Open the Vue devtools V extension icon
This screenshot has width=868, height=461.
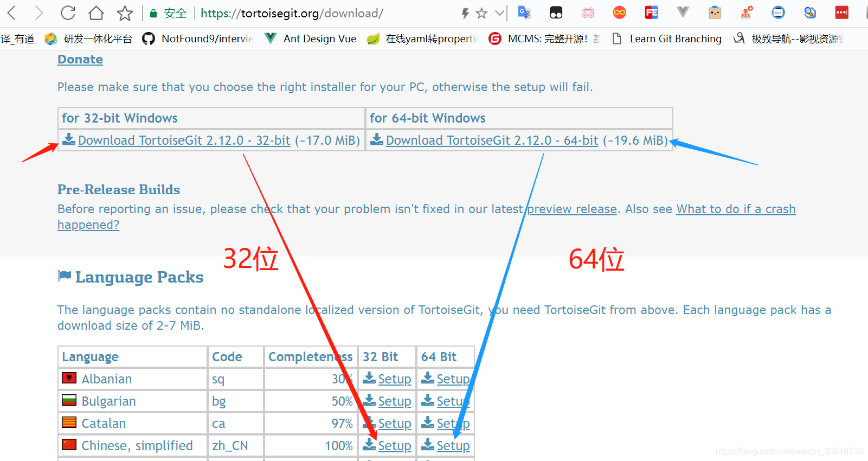click(683, 12)
